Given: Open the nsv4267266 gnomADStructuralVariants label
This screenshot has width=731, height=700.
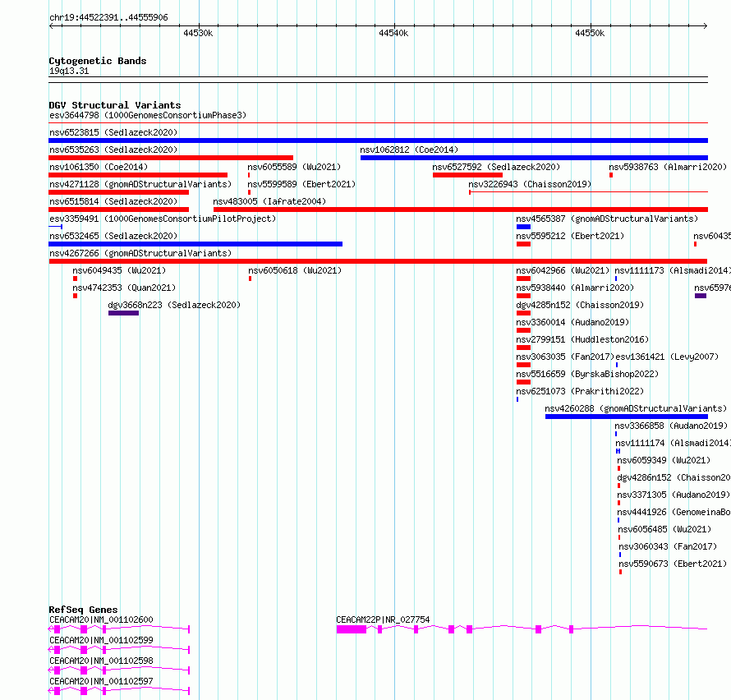Looking at the screenshot, I should tap(140, 253).
